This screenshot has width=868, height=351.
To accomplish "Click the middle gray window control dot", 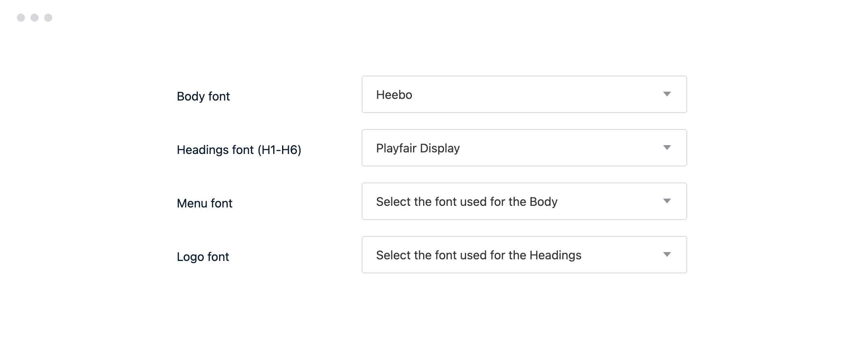I will click(x=34, y=17).
